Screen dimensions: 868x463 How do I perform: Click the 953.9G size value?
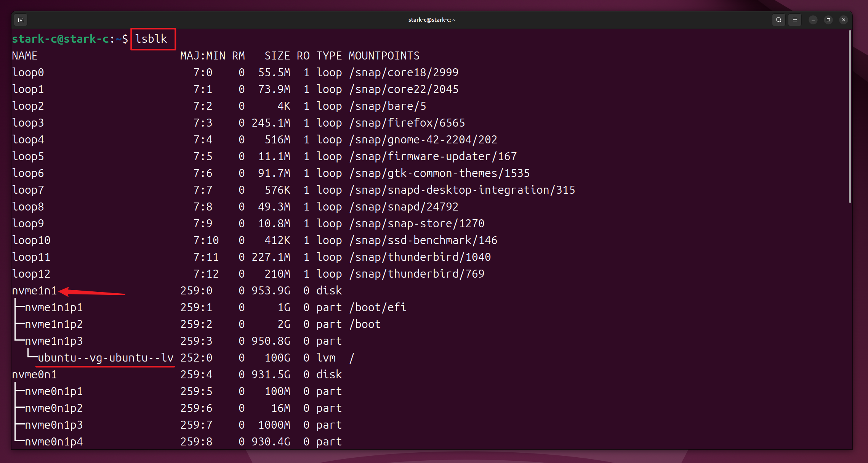[x=271, y=291]
